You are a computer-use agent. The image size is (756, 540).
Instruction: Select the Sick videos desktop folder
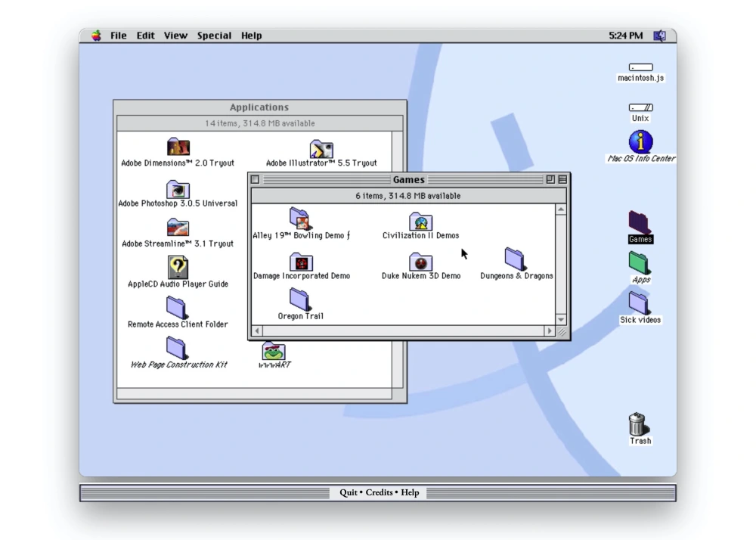(x=639, y=303)
